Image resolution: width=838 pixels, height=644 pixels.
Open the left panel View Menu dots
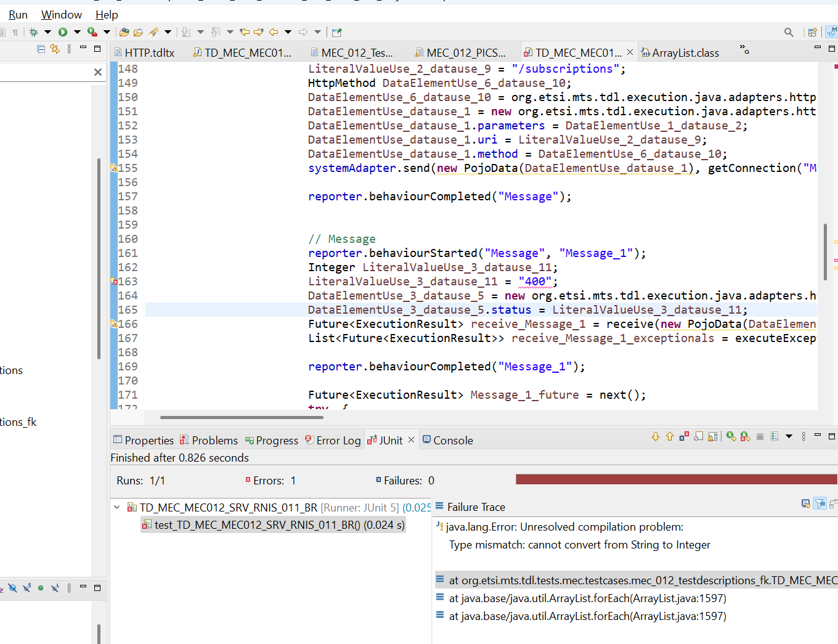[x=69, y=49]
